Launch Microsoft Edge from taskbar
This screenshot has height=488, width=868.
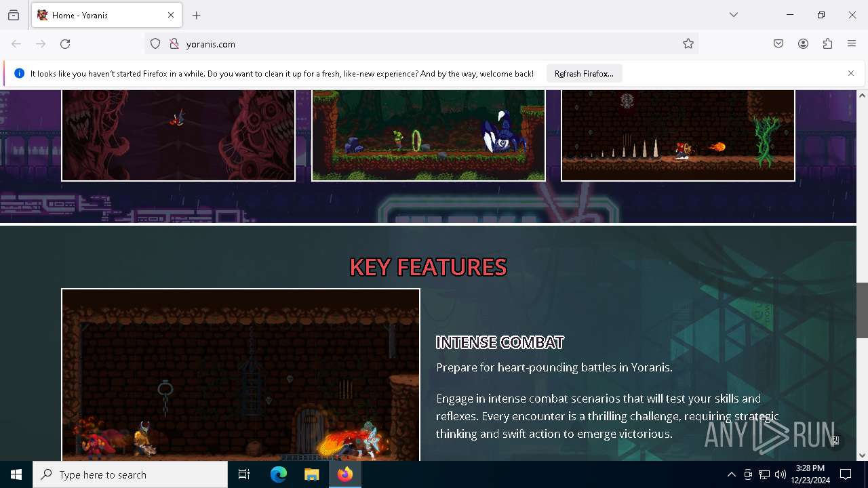tap(279, 474)
